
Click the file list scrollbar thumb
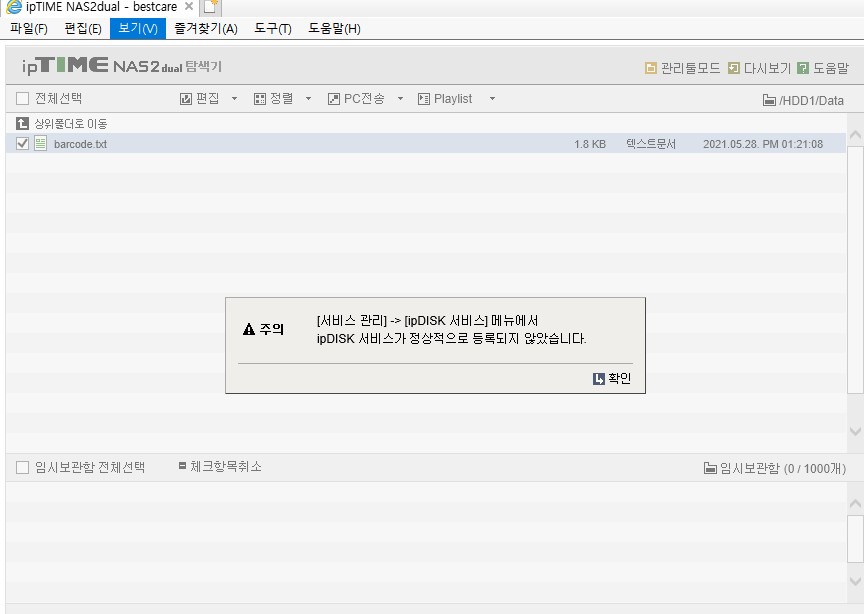(x=855, y=270)
